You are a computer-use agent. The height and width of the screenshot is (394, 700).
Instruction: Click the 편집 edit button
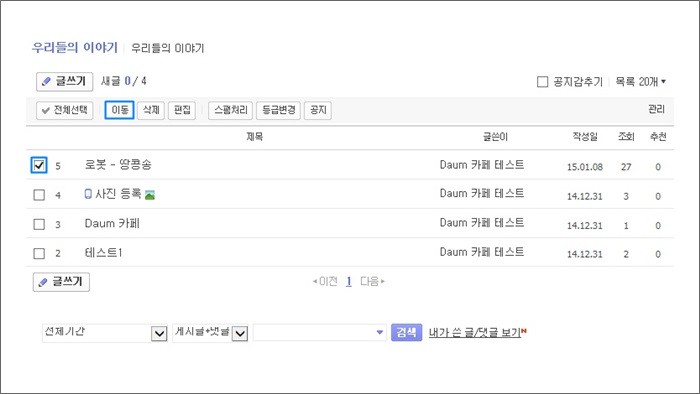(x=182, y=110)
